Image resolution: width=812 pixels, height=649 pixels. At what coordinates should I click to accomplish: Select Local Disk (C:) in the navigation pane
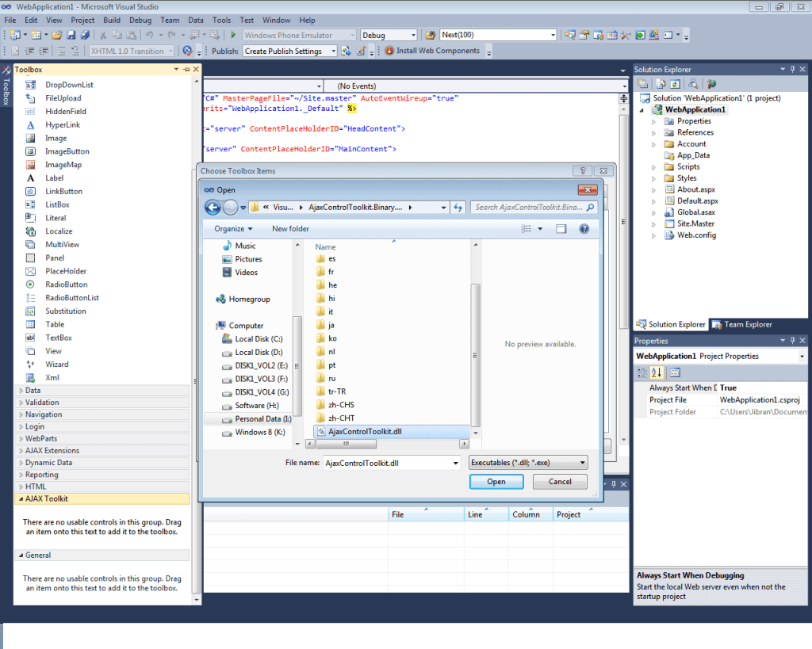point(252,338)
